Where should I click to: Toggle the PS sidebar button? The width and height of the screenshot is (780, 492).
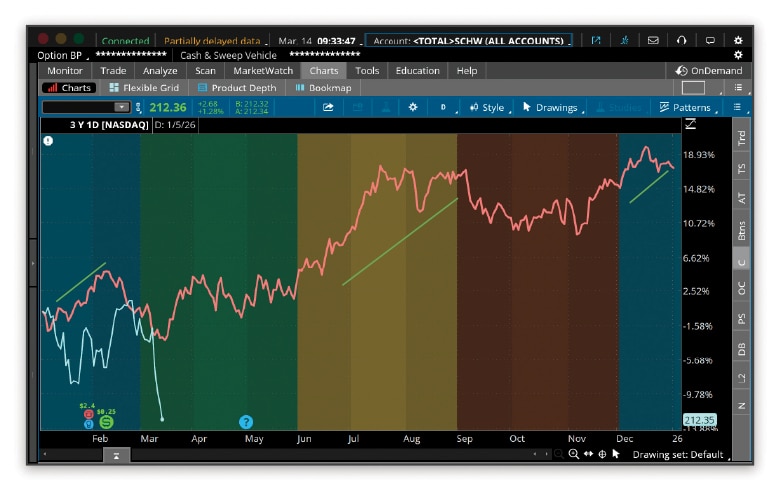click(x=742, y=318)
